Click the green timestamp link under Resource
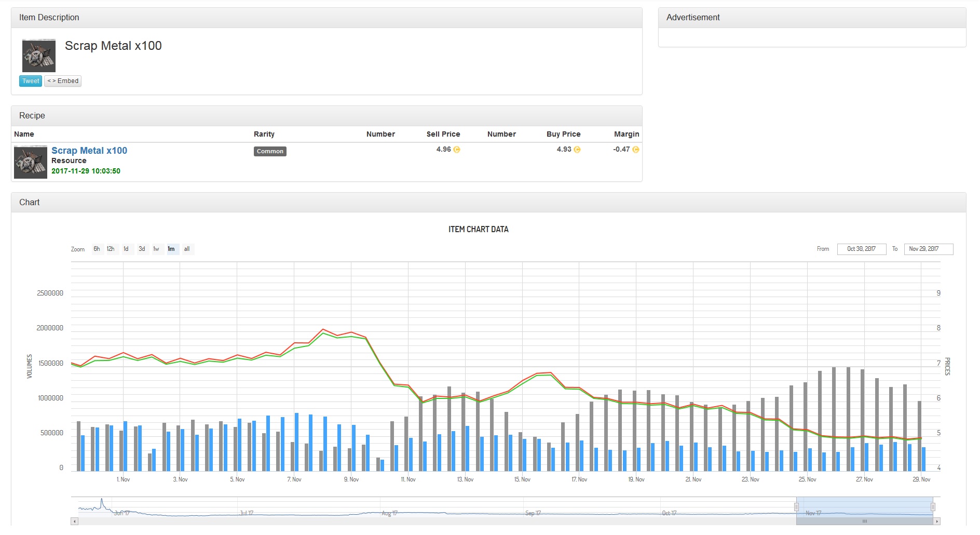The height and width of the screenshot is (535, 980). (85, 171)
